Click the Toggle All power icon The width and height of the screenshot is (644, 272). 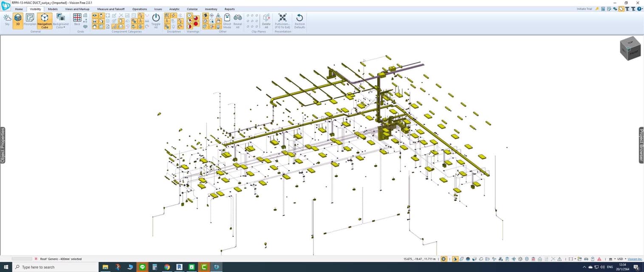[x=156, y=20]
